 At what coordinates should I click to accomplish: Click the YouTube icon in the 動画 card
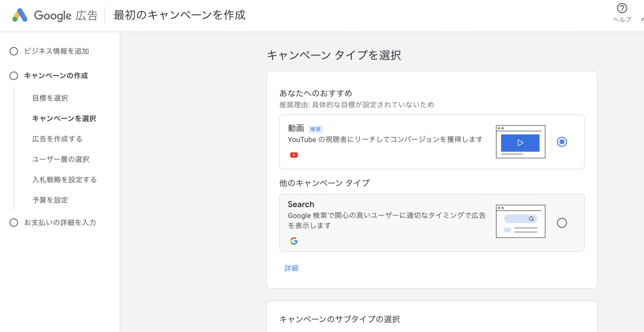(x=294, y=155)
